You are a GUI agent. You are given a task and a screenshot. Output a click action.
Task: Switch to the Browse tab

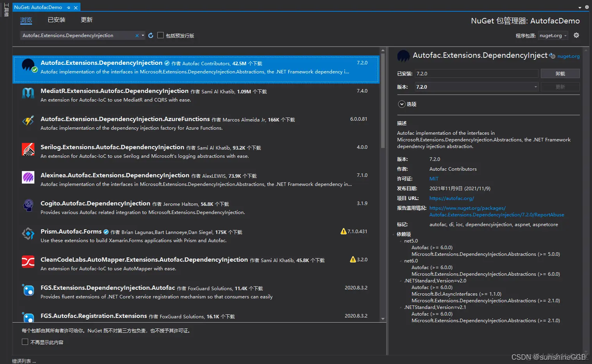[x=26, y=20]
